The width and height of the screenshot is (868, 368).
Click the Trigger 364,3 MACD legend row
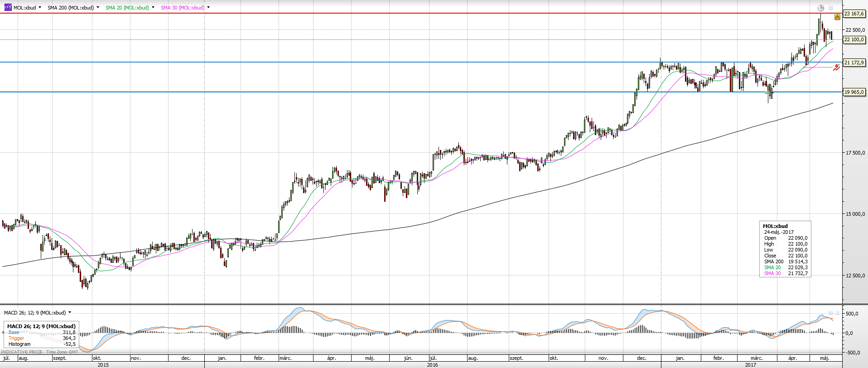point(42,338)
